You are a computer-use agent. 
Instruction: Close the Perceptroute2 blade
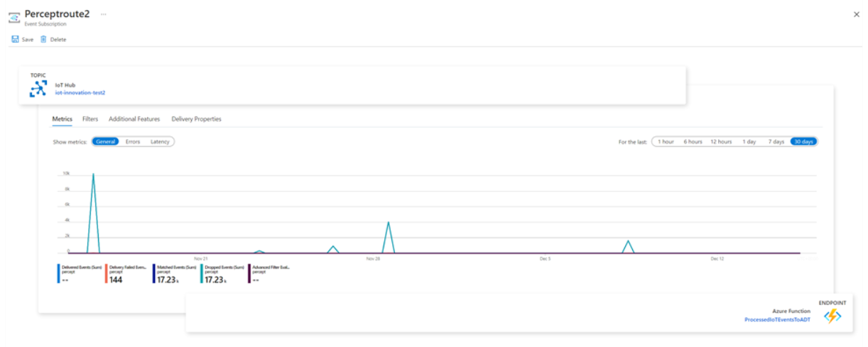coord(856,14)
